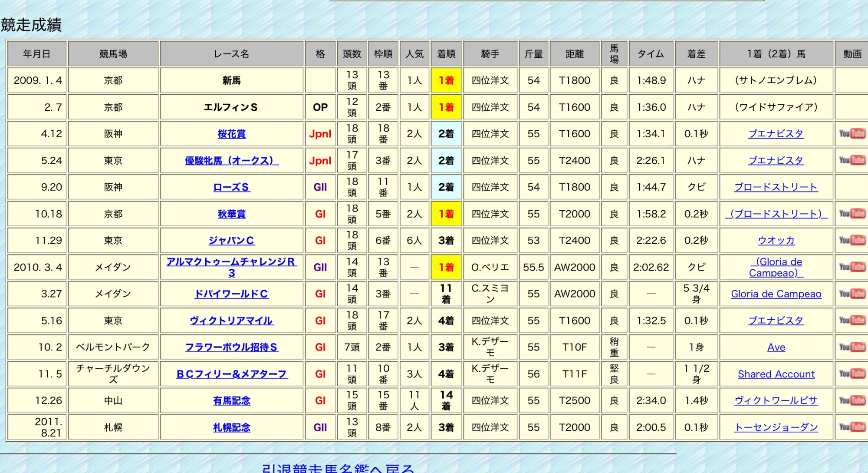The image size is (868, 473).
Task: Launch YouTube video for 有馬記念 row
Action: tap(852, 400)
